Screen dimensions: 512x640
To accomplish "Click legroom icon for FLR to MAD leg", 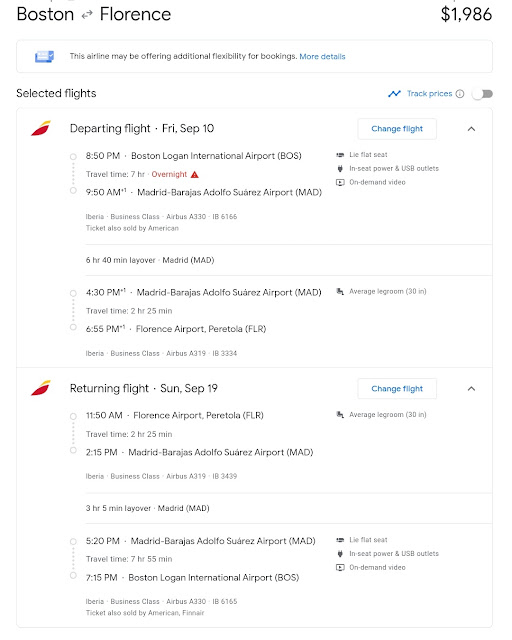I will tap(340, 415).
